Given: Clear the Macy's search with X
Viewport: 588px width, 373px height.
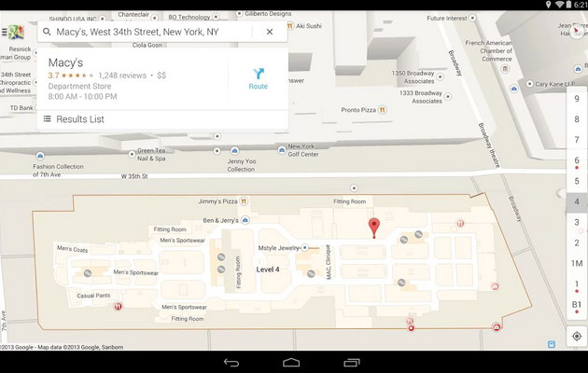Looking at the screenshot, I should (270, 32).
